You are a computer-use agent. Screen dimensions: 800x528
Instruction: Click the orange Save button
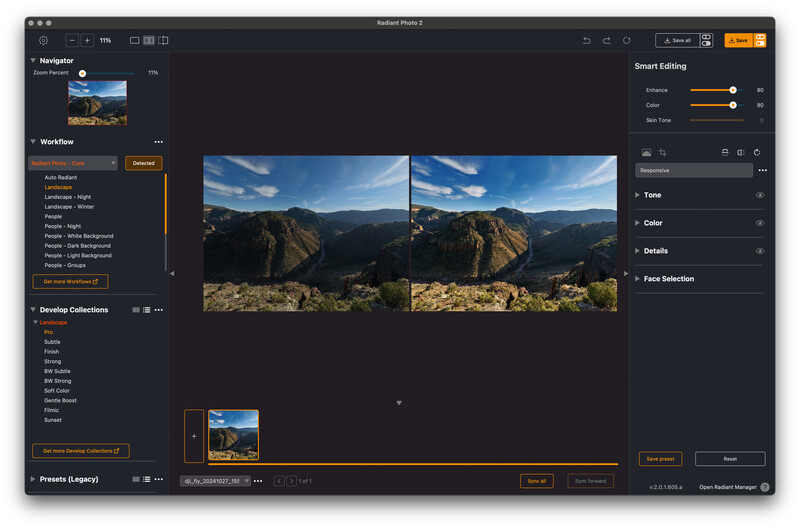(x=738, y=40)
